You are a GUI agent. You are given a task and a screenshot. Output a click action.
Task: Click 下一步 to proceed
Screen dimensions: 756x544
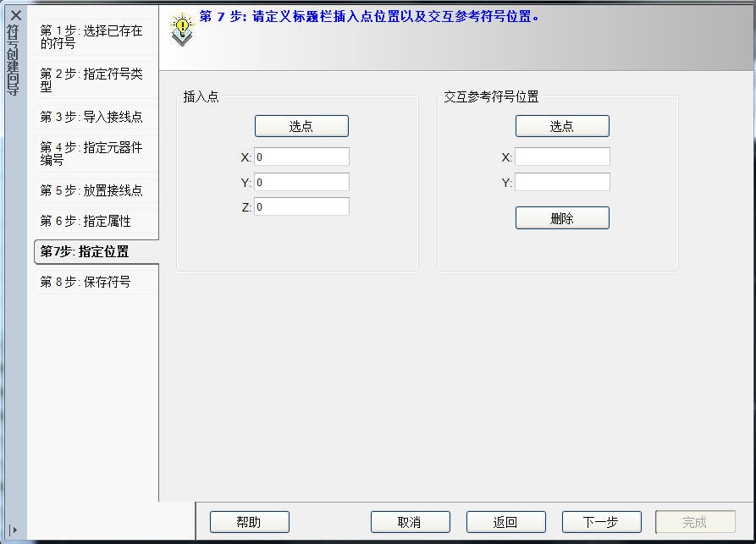[601, 522]
